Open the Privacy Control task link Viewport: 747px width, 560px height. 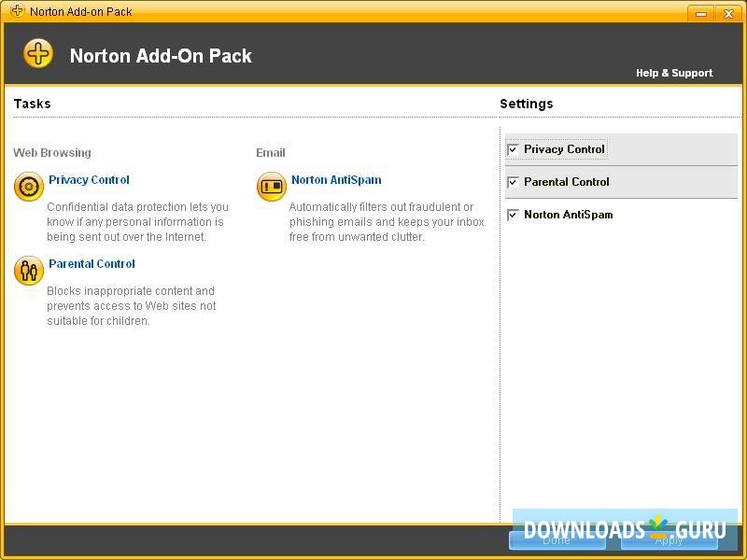(x=89, y=180)
